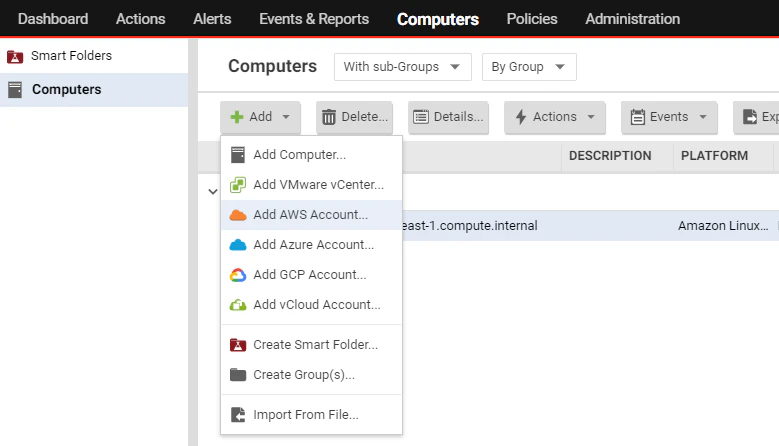Select Add vCloud Account... menu entry
This screenshot has height=446, width=779.
coord(312,305)
